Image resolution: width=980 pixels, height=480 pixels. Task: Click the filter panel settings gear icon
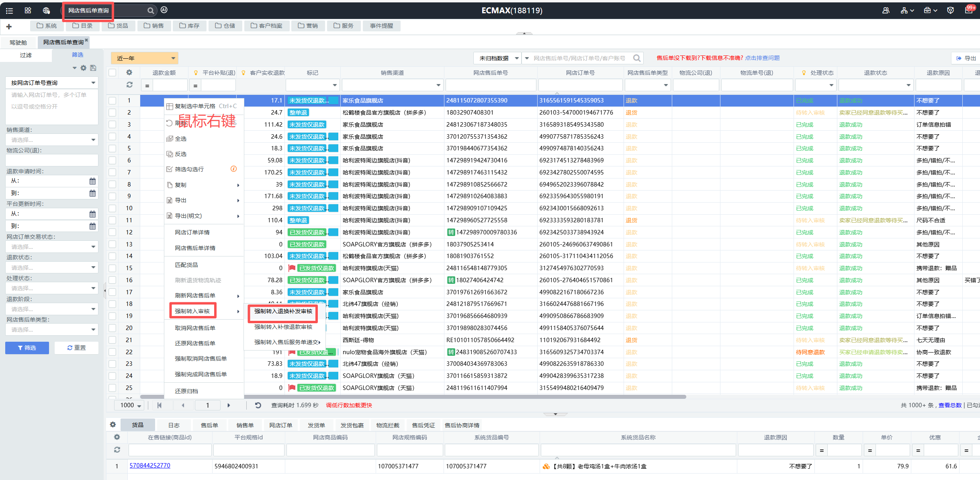[x=84, y=68]
